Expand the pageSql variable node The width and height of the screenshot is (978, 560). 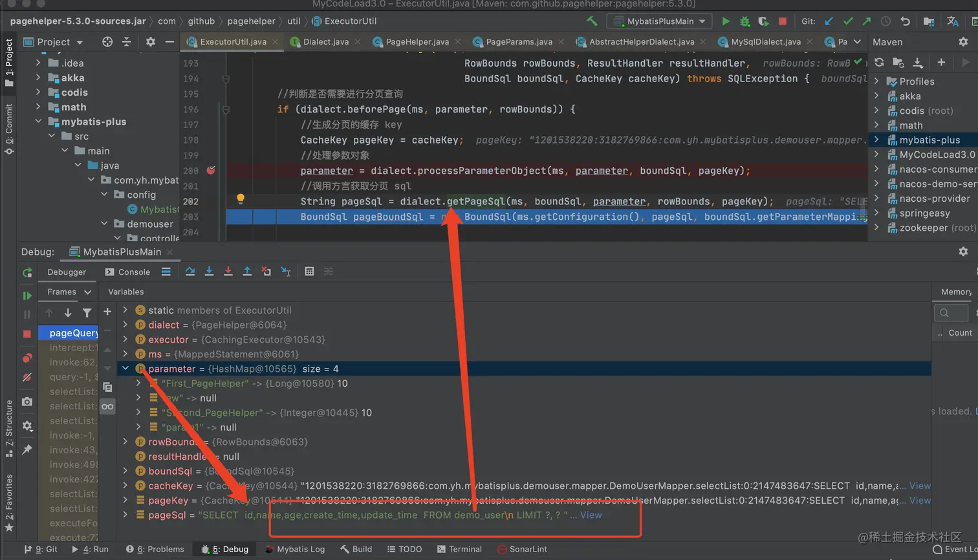pos(125,515)
